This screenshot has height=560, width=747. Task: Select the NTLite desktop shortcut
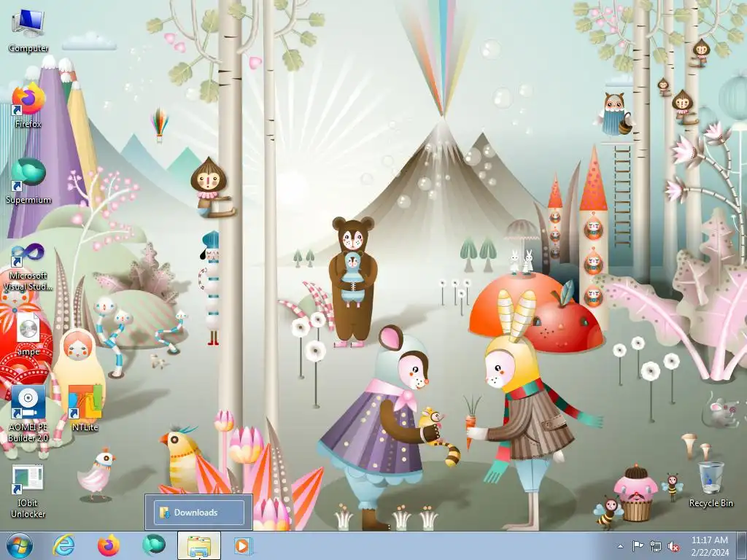click(x=85, y=408)
